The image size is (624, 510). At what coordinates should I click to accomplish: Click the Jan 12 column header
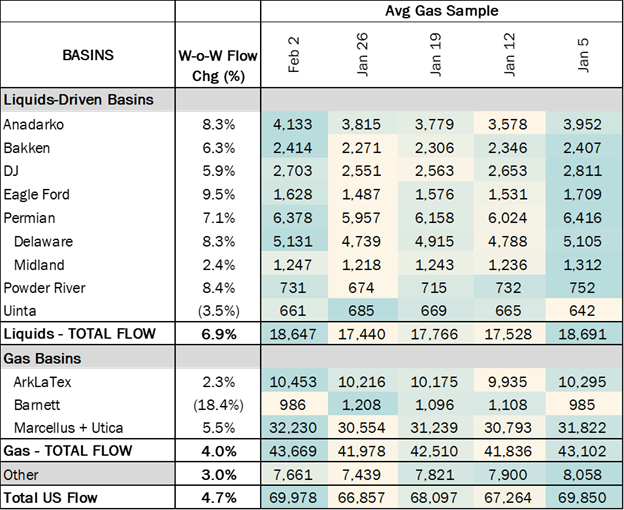pos(509,55)
